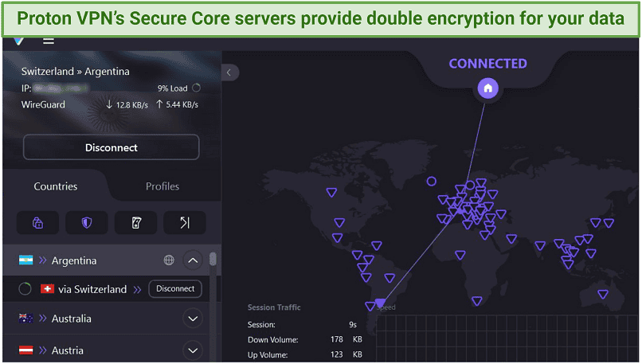
Task: Click Disconnect beside via Switzerland
Action: [x=175, y=288]
